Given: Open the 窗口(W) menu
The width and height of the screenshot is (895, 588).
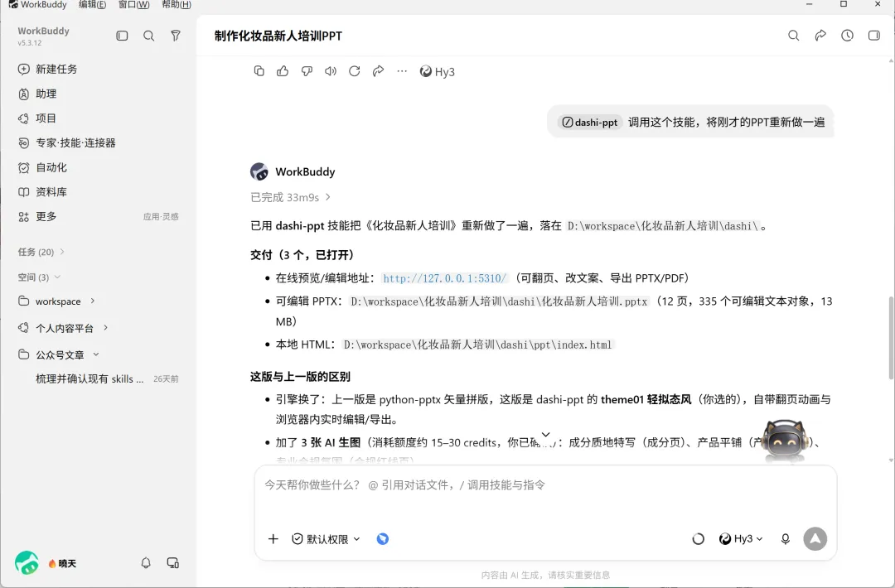Looking at the screenshot, I should [133, 5].
